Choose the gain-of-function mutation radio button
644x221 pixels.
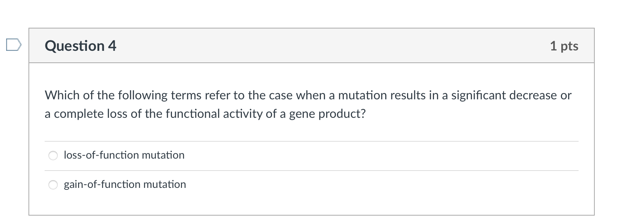53,185
